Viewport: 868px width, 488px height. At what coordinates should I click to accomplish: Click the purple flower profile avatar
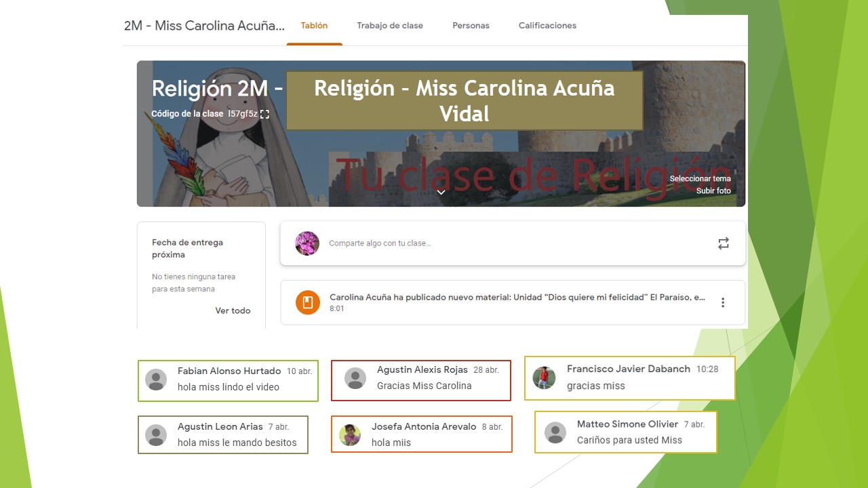point(307,243)
